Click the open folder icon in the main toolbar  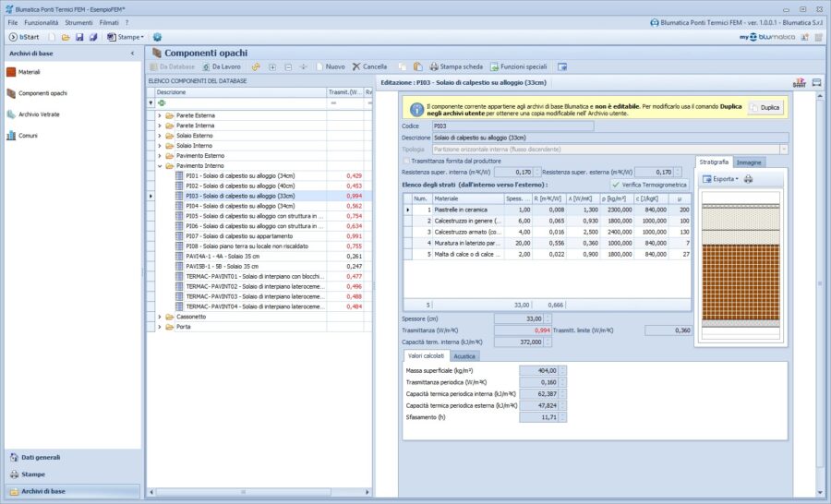tap(66, 37)
